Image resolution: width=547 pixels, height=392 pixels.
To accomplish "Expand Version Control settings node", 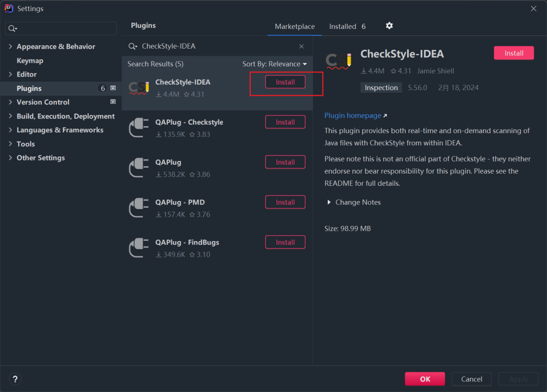I will pyautogui.click(x=11, y=102).
